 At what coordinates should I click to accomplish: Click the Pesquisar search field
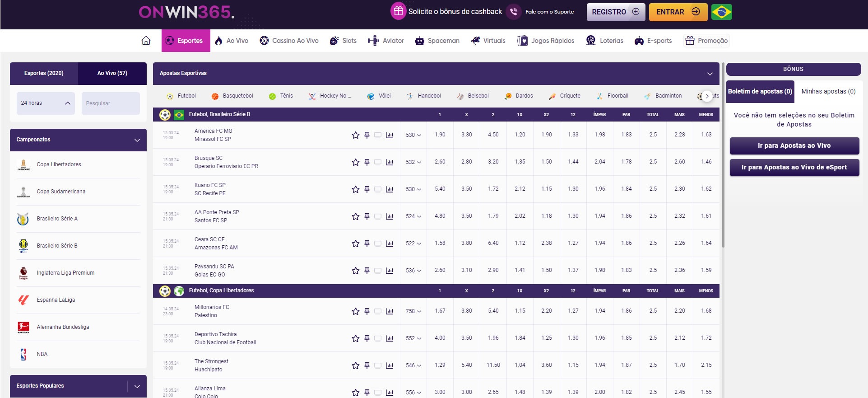point(111,103)
